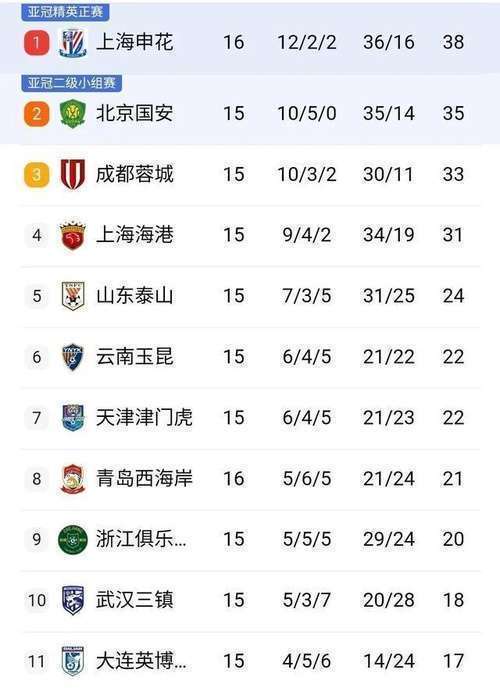Click the Shanghai Shenhua club crest
The width and height of the screenshot is (500, 691).
pos(73,43)
